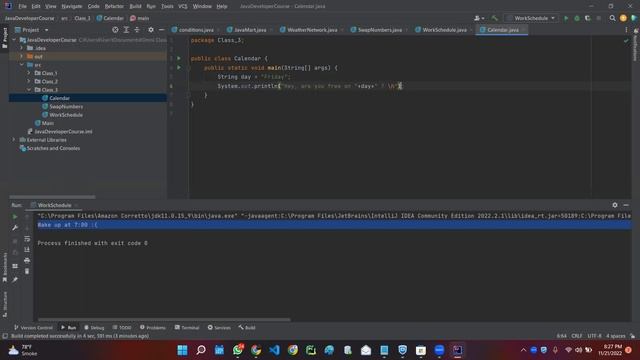
Task: Click Run with Coverage icon in toolbar
Action: pos(587,18)
